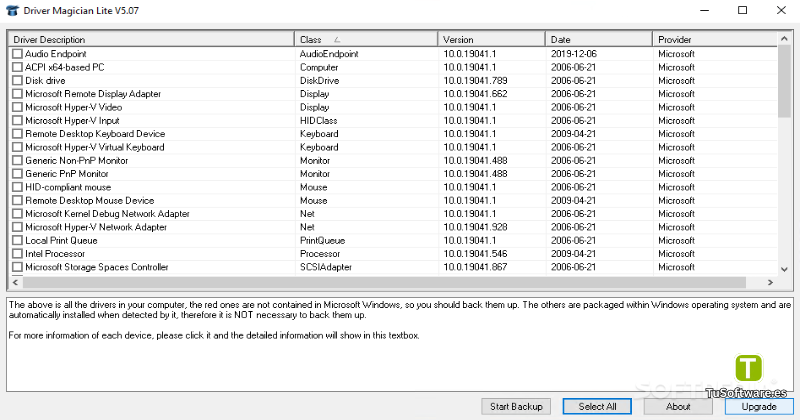
Task: Sort by the Provider column header
Action: click(715, 39)
